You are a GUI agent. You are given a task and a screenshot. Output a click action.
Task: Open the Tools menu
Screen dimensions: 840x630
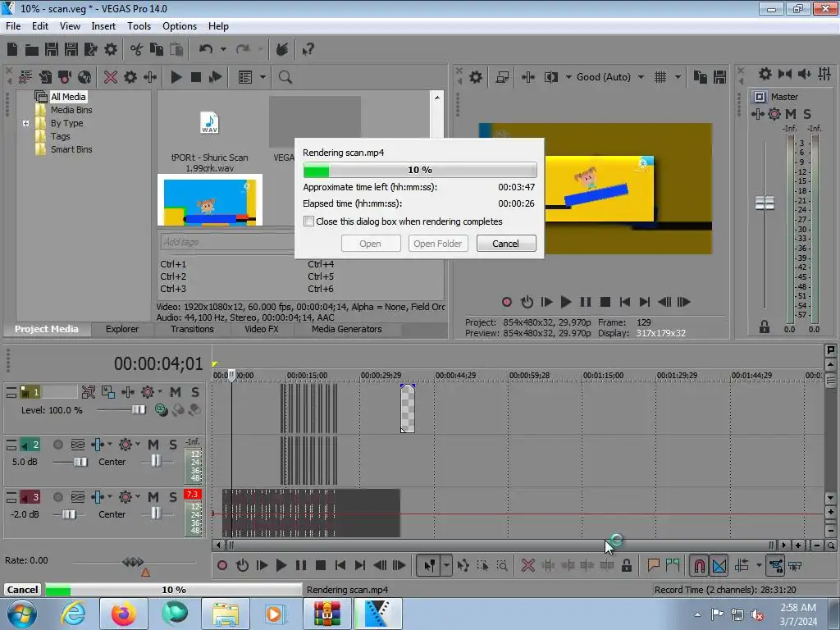tap(139, 25)
